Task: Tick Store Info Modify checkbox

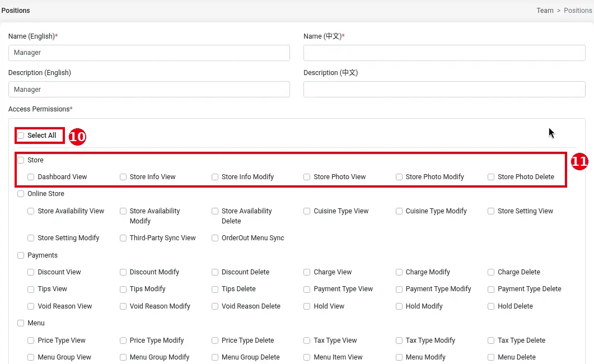Action: pyautogui.click(x=215, y=177)
